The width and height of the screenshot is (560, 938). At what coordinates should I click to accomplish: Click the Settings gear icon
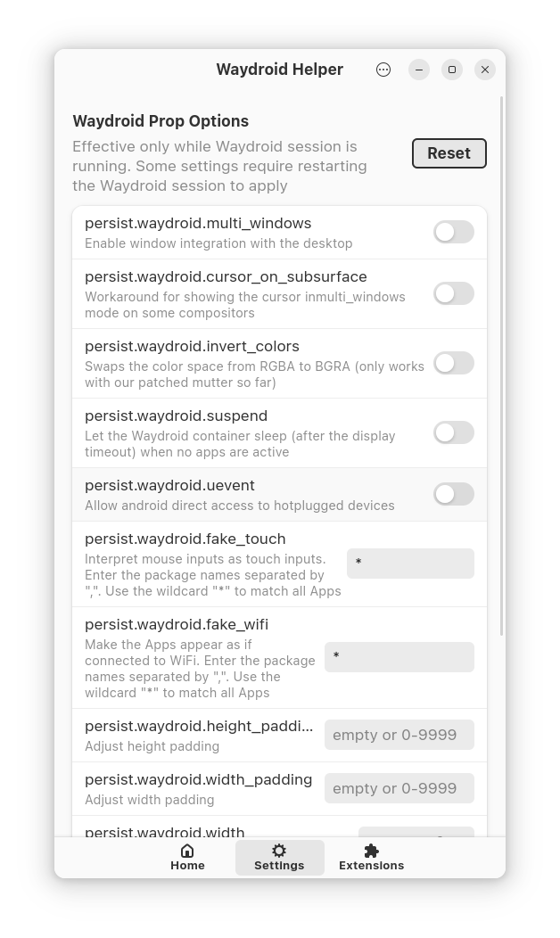coord(279,850)
